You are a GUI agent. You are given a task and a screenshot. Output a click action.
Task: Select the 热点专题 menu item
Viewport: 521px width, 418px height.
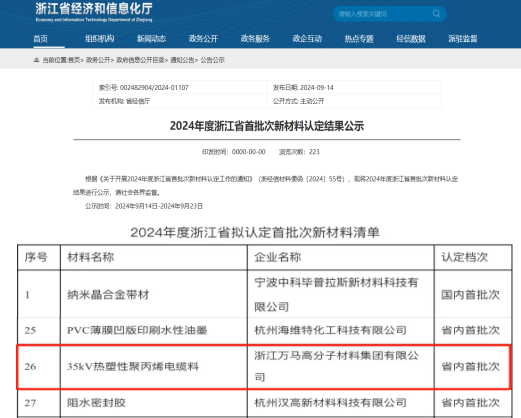pyautogui.click(x=359, y=39)
